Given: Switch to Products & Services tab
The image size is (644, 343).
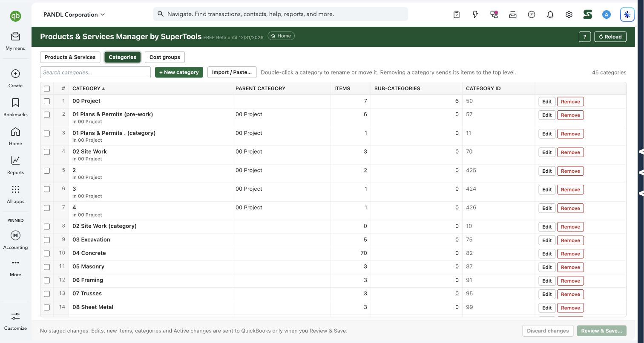Looking at the screenshot, I should pyautogui.click(x=70, y=57).
